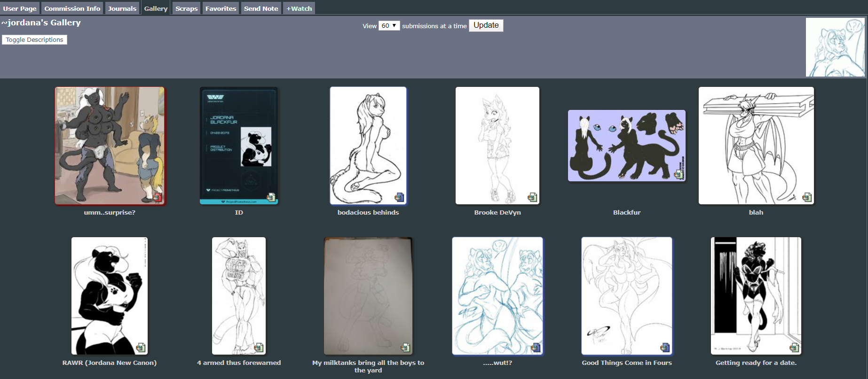Click the 'ID' title link
The height and width of the screenshot is (379, 868).
pyautogui.click(x=239, y=213)
